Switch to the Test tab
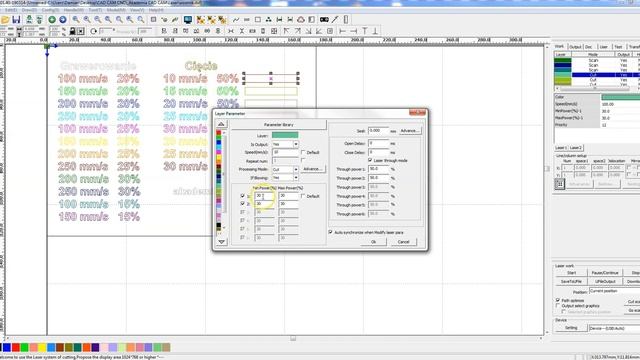The height and width of the screenshot is (360, 640). [618, 47]
